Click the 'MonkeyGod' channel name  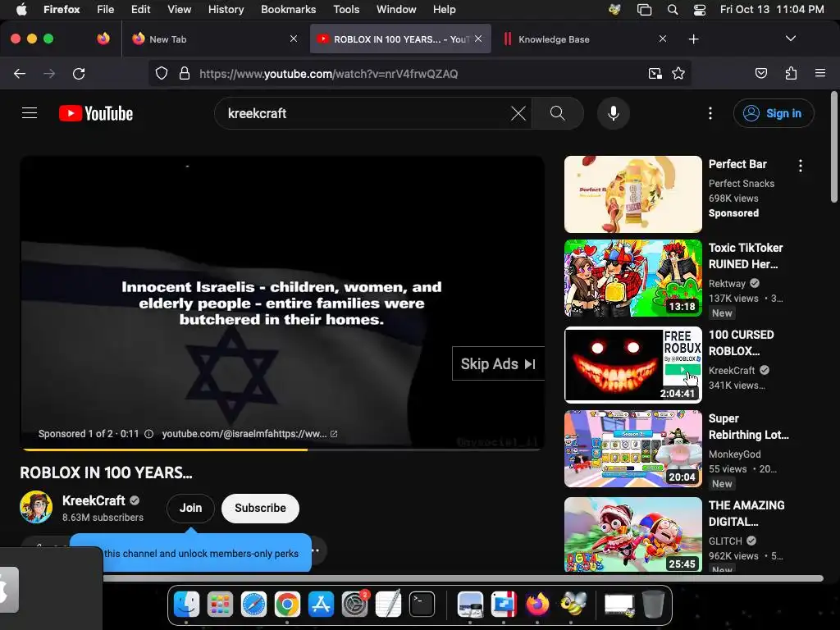[x=734, y=454]
